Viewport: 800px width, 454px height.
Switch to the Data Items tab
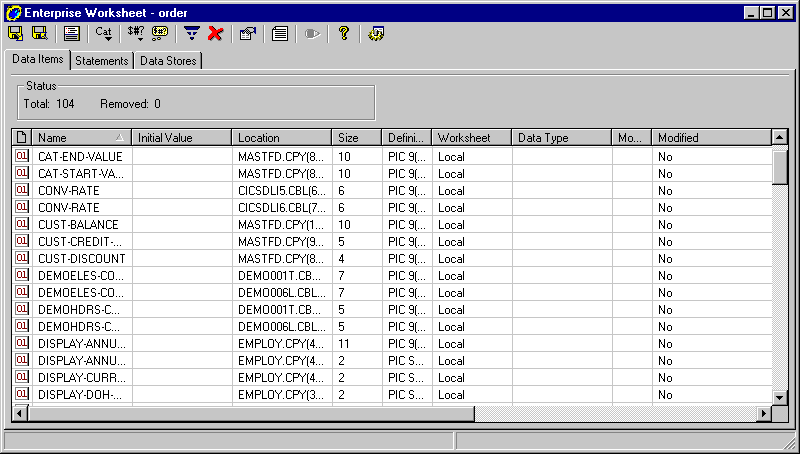[x=38, y=59]
